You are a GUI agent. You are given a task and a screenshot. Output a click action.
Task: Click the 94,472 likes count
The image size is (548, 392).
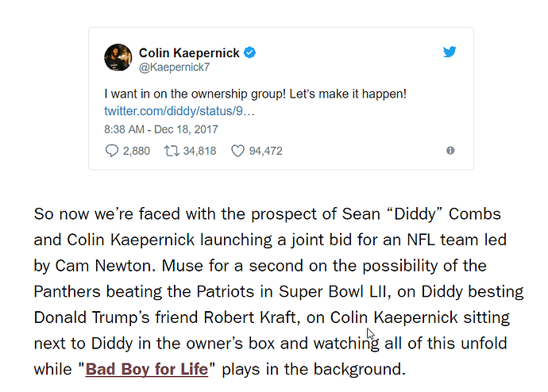265,151
